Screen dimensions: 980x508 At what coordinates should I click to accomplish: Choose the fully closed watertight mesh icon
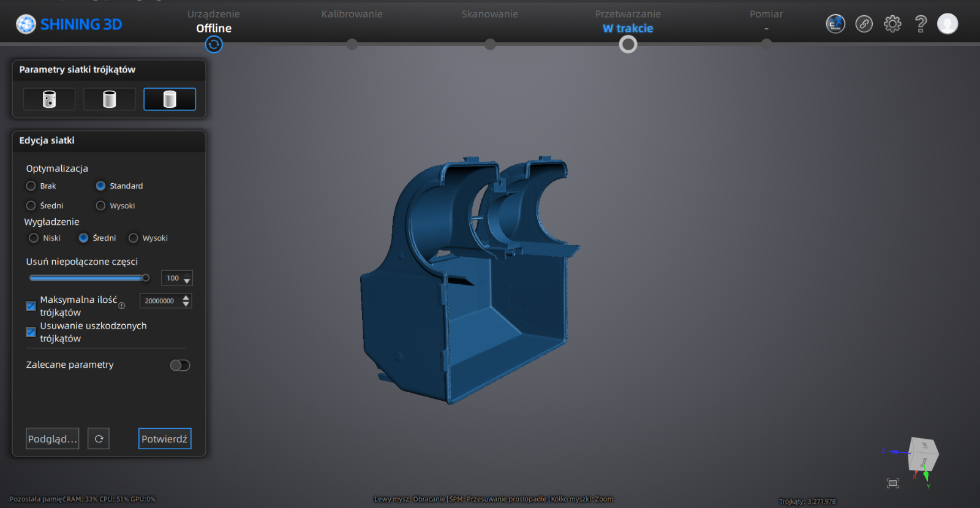pos(170,99)
